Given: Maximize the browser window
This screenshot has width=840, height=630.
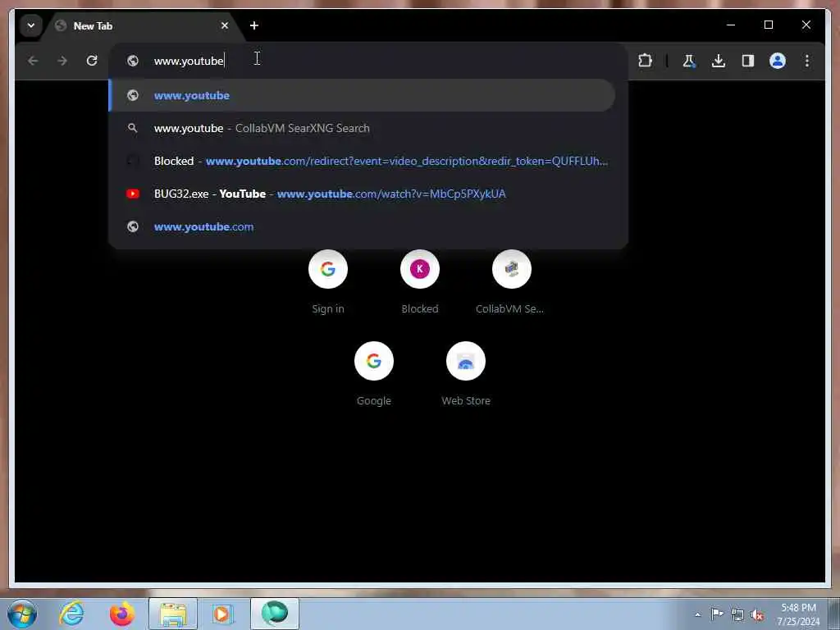Looking at the screenshot, I should pos(768,25).
